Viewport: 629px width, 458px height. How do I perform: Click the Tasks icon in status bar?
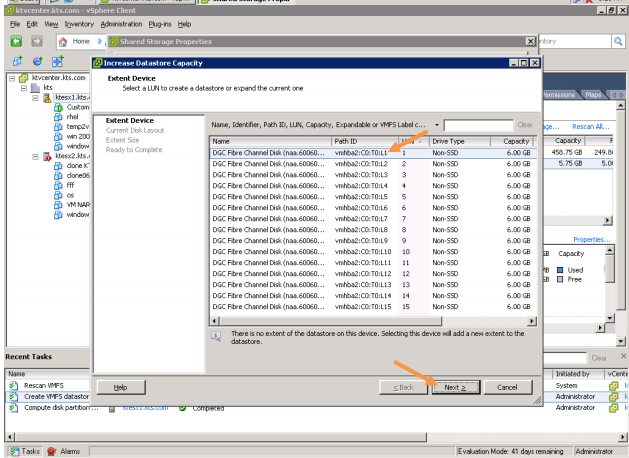point(15,451)
